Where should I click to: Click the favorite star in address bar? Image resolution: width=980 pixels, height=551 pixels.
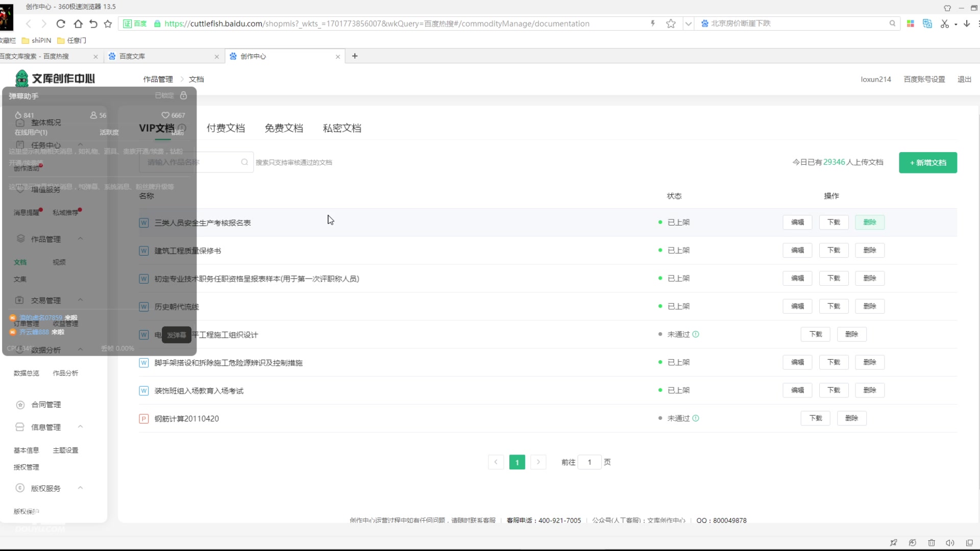(x=671, y=23)
